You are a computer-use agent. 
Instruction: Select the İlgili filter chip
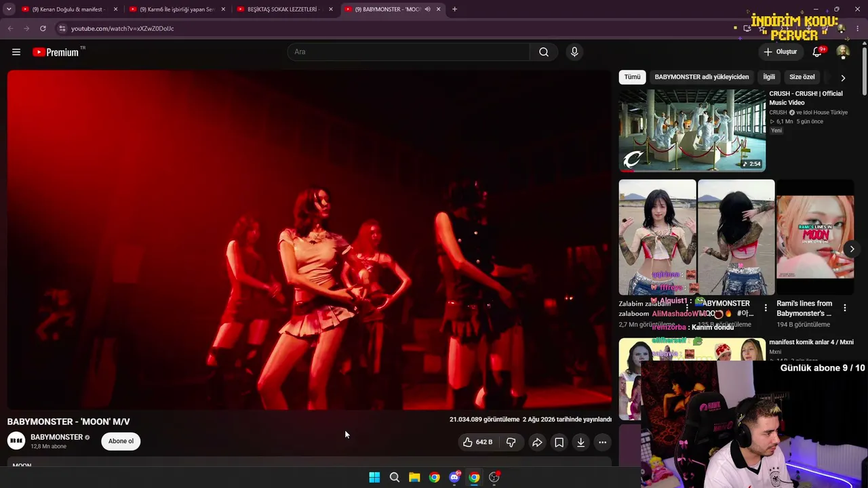769,77
